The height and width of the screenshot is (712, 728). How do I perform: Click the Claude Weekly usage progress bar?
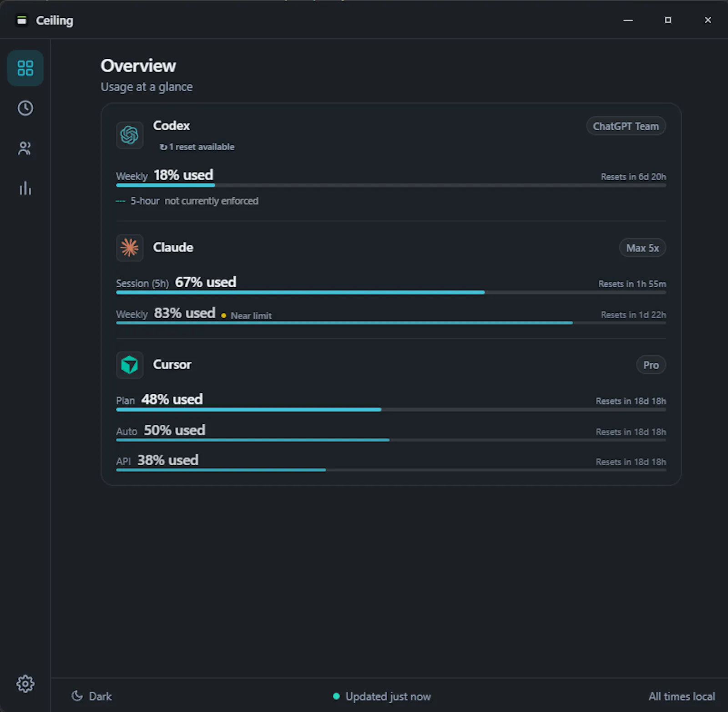tap(391, 323)
